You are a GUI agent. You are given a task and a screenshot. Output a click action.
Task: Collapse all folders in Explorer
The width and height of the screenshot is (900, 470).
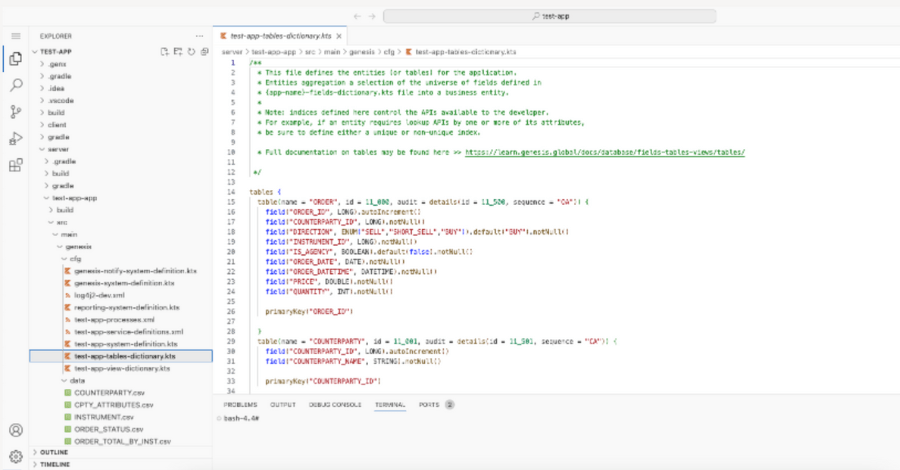[x=203, y=51]
